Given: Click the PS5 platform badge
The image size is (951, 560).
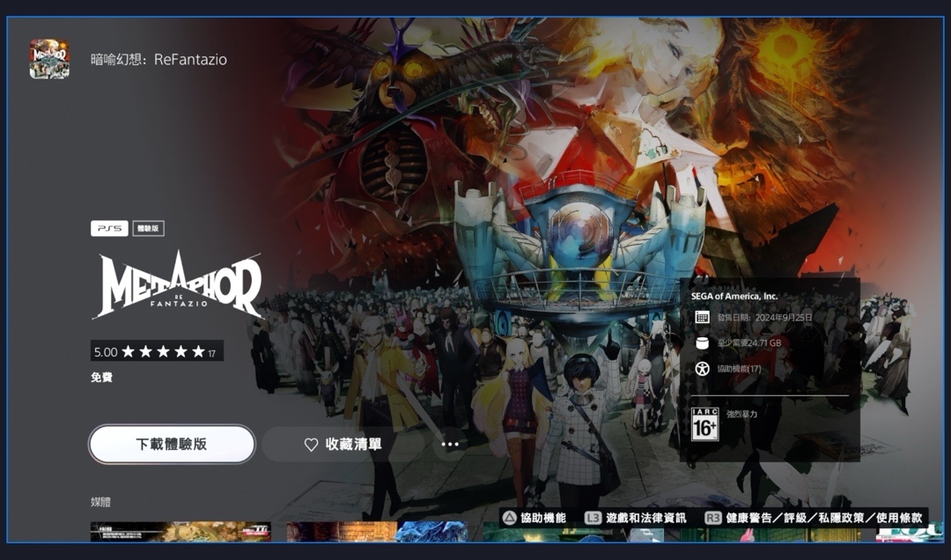Looking at the screenshot, I should [x=109, y=228].
